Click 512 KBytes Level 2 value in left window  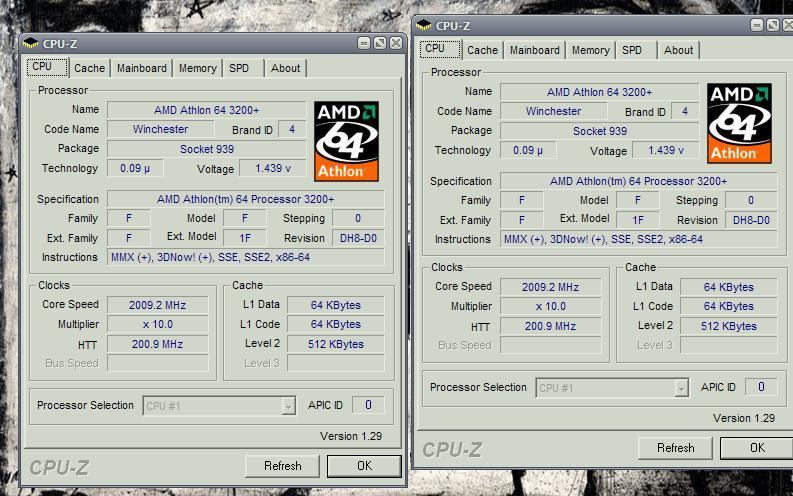pos(335,344)
